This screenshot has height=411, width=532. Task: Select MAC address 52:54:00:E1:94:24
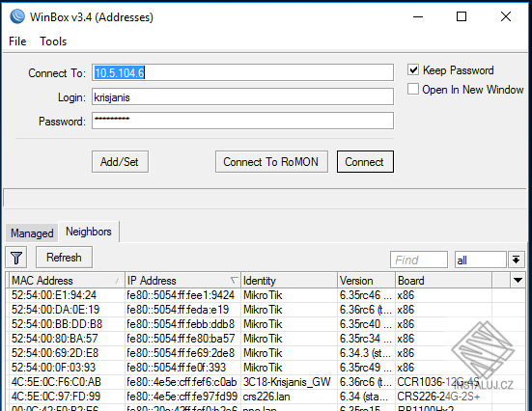point(54,295)
